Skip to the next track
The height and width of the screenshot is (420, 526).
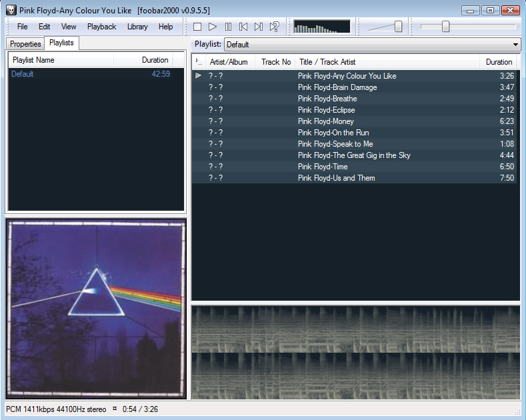tap(259, 27)
